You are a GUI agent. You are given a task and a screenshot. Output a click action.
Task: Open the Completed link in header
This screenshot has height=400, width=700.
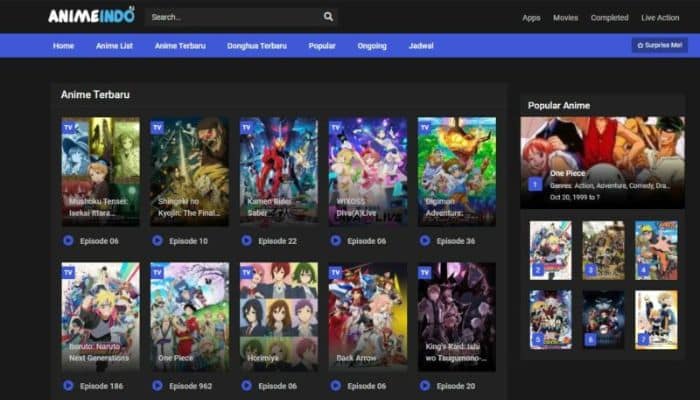tap(609, 18)
